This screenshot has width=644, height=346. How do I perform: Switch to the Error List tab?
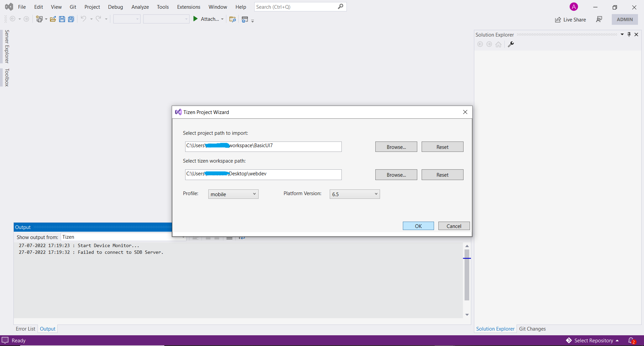coord(25,329)
